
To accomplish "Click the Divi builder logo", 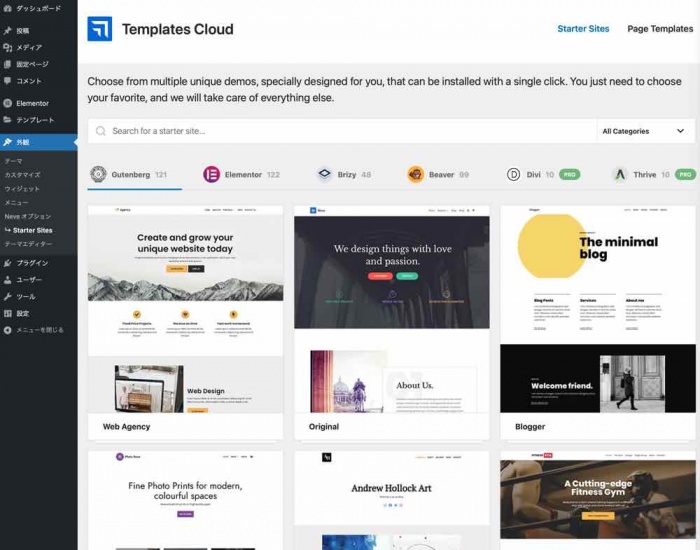I will (513, 174).
